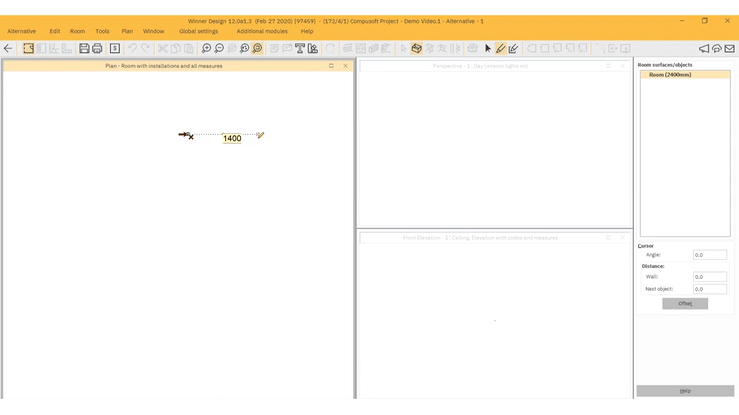Open the Room menu

[77, 31]
